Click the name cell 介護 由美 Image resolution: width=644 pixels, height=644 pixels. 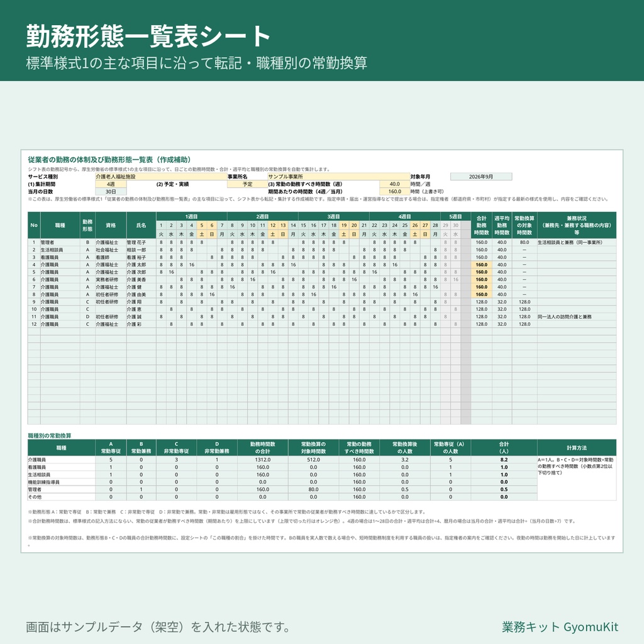(x=141, y=294)
